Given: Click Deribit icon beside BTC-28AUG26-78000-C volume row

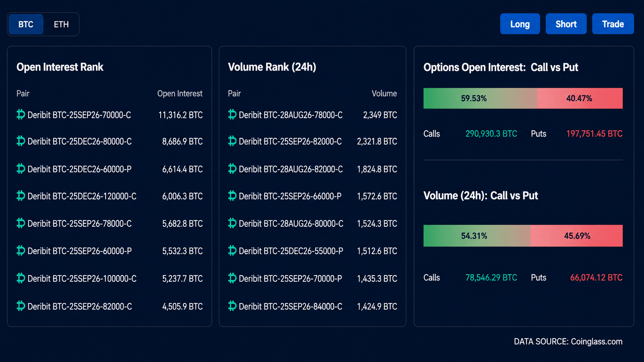Looking at the screenshot, I should click(x=232, y=115).
